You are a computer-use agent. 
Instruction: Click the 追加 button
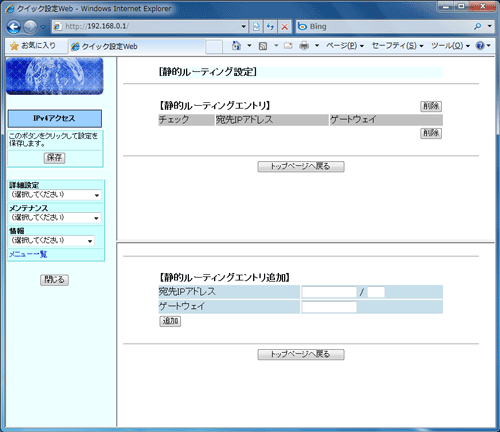pyautogui.click(x=170, y=321)
